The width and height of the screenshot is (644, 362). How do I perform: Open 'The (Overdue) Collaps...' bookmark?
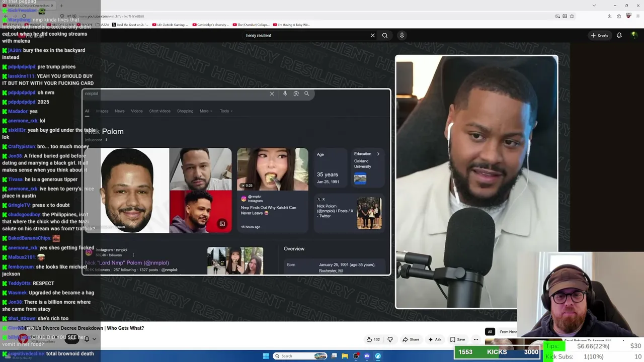[251, 25]
